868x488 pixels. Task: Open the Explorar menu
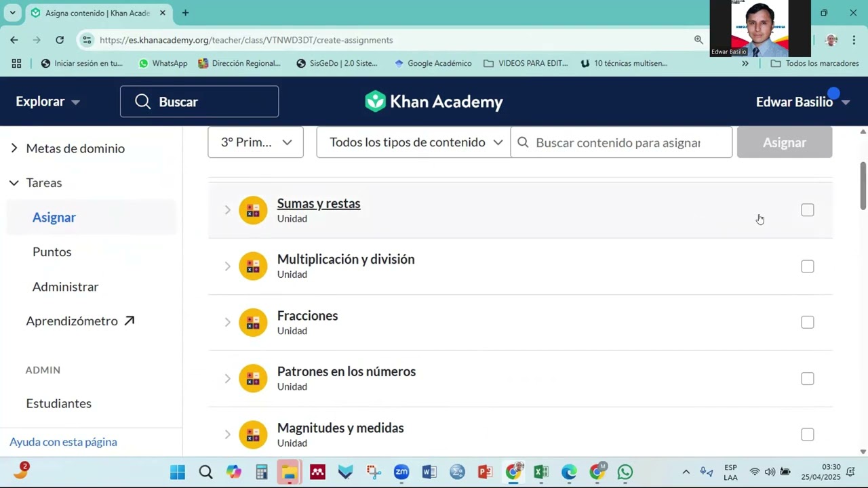pyautogui.click(x=47, y=102)
